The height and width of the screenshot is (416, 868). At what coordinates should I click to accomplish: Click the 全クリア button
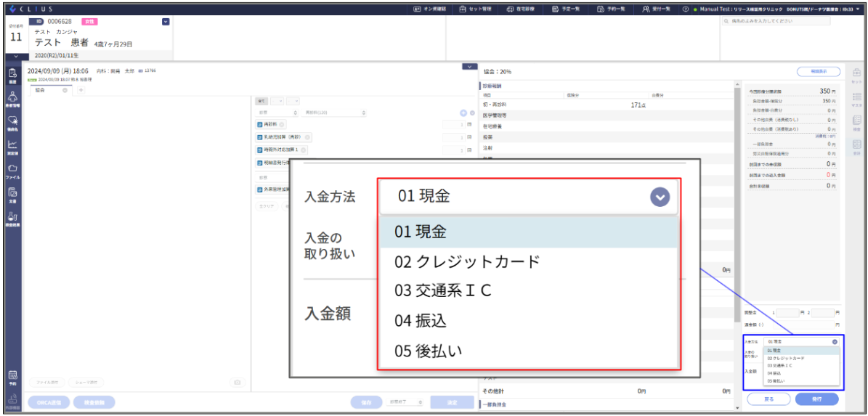[x=266, y=205]
